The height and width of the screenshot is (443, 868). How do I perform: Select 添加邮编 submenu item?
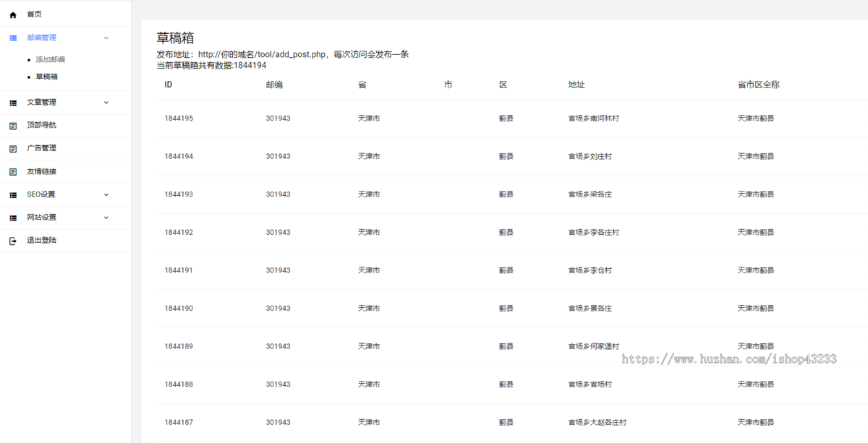click(50, 59)
